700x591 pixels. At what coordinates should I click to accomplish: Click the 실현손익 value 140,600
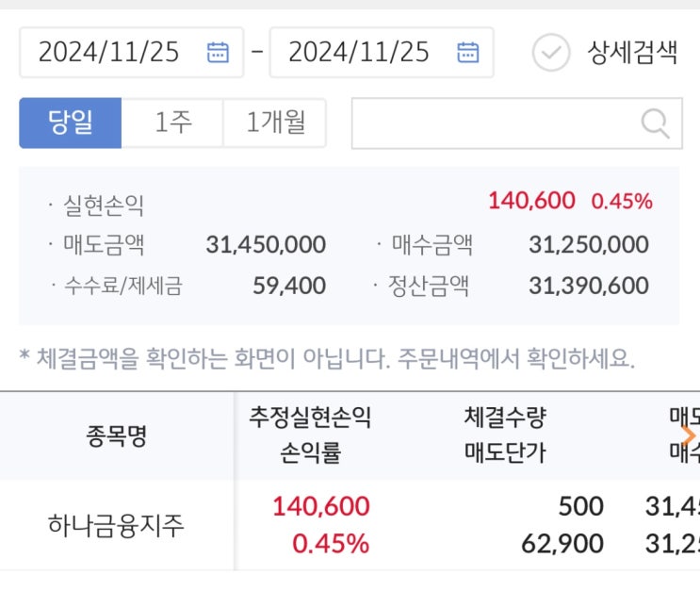(x=531, y=201)
